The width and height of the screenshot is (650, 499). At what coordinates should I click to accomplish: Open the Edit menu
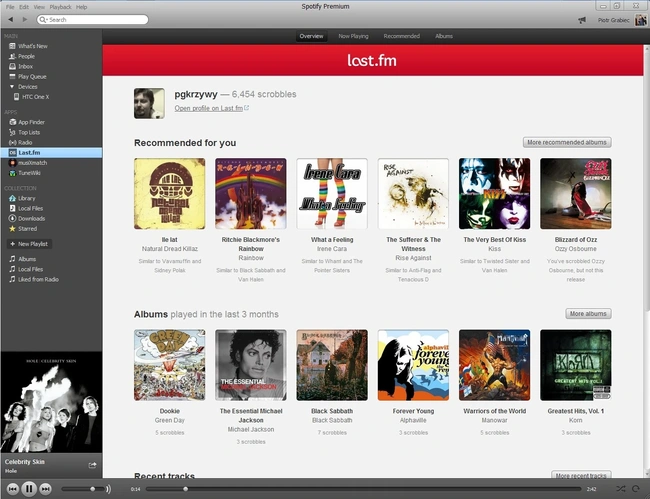[24, 7]
